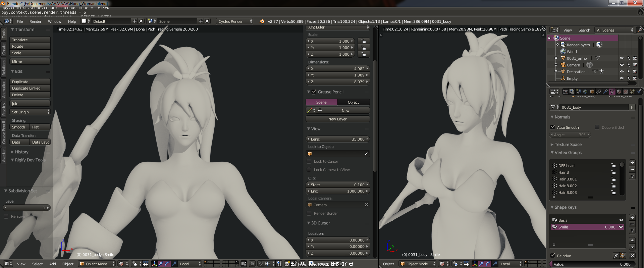This screenshot has height=268, width=644.
Task: Open the Material properties tab sphere icon
Action: 619,92
